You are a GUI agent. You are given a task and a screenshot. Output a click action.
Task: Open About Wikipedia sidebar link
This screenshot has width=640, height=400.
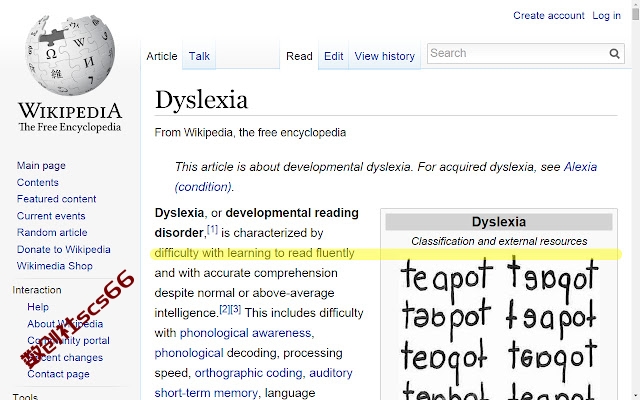[x=65, y=324]
